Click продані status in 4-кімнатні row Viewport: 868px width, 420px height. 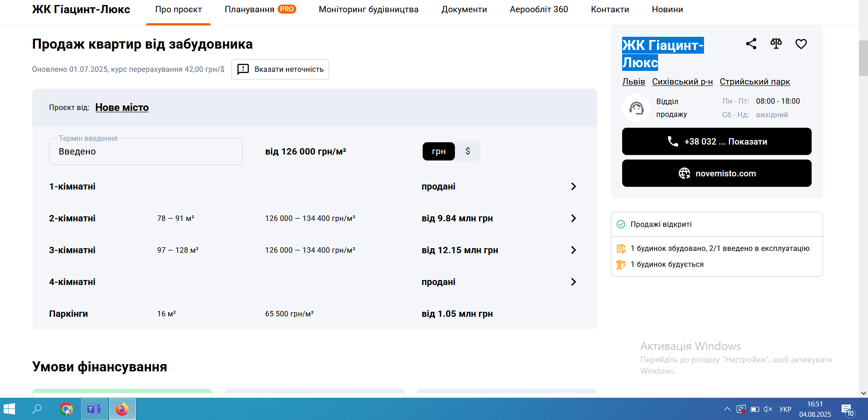pyautogui.click(x=439, y=282)
